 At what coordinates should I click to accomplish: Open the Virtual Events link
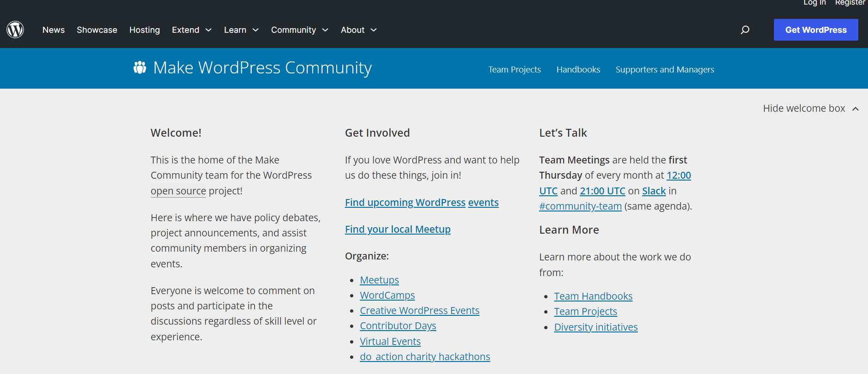(390, 341)
